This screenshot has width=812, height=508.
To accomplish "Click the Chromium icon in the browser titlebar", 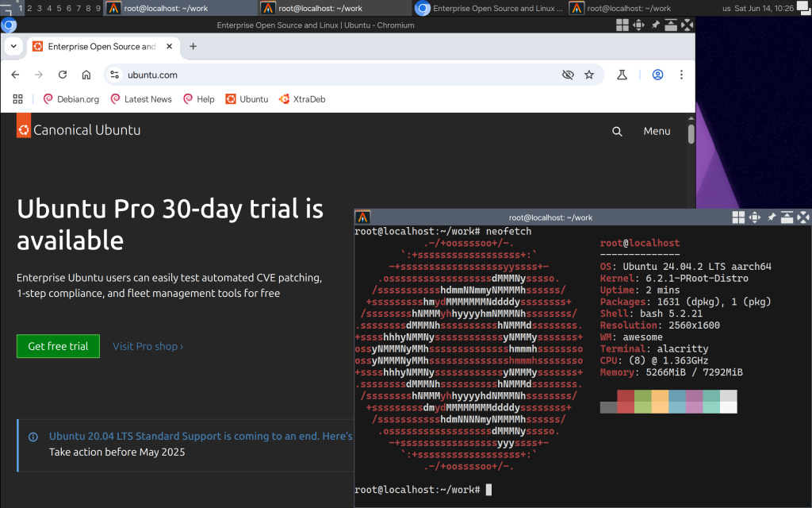I will [x=9, y=25].
